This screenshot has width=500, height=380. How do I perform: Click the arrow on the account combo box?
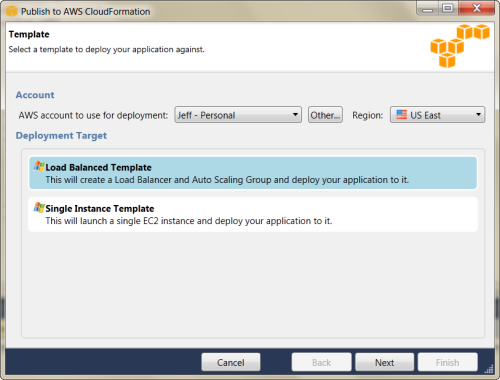coord(295,115)
